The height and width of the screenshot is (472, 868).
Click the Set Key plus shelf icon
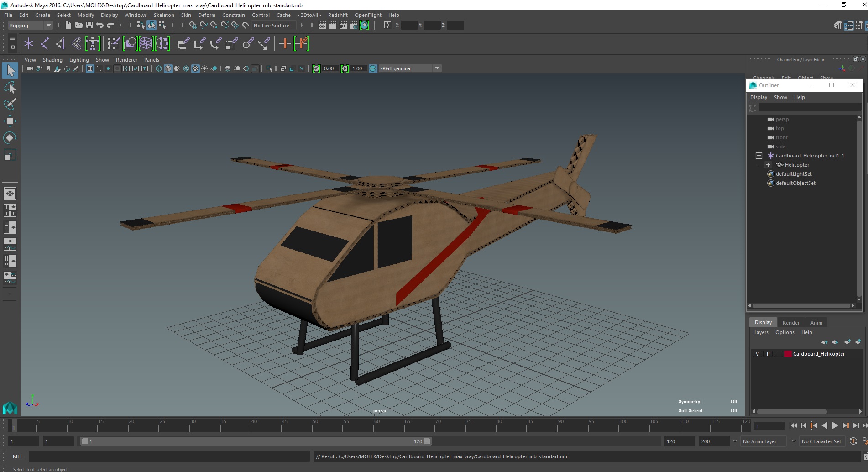click(x=285, y=44)
